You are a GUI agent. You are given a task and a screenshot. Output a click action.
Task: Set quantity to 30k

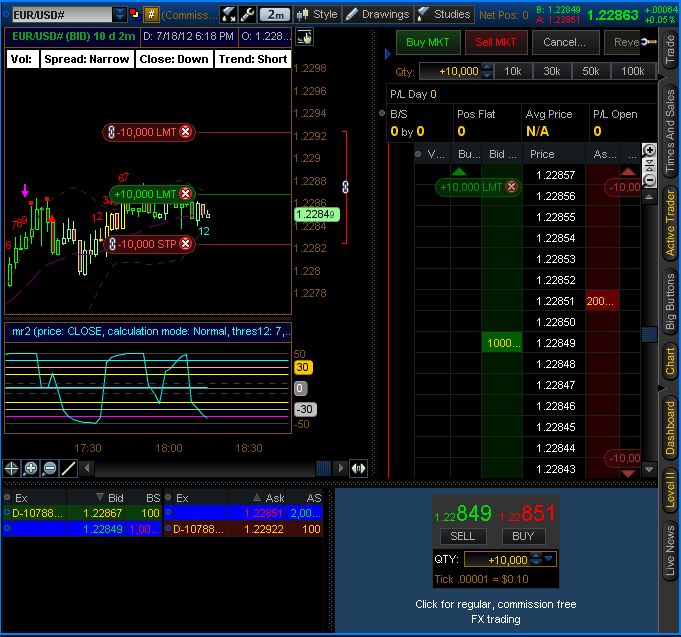coord(552,71)
